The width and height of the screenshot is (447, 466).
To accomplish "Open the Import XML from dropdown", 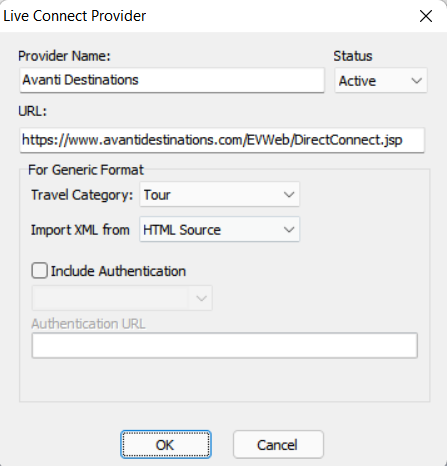I will pos(219,229).
